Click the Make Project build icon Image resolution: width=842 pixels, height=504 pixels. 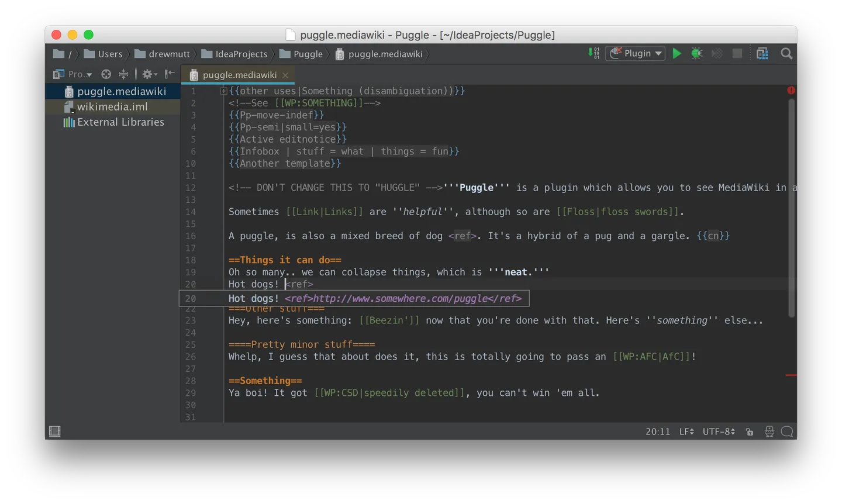[x=593, y=54]
